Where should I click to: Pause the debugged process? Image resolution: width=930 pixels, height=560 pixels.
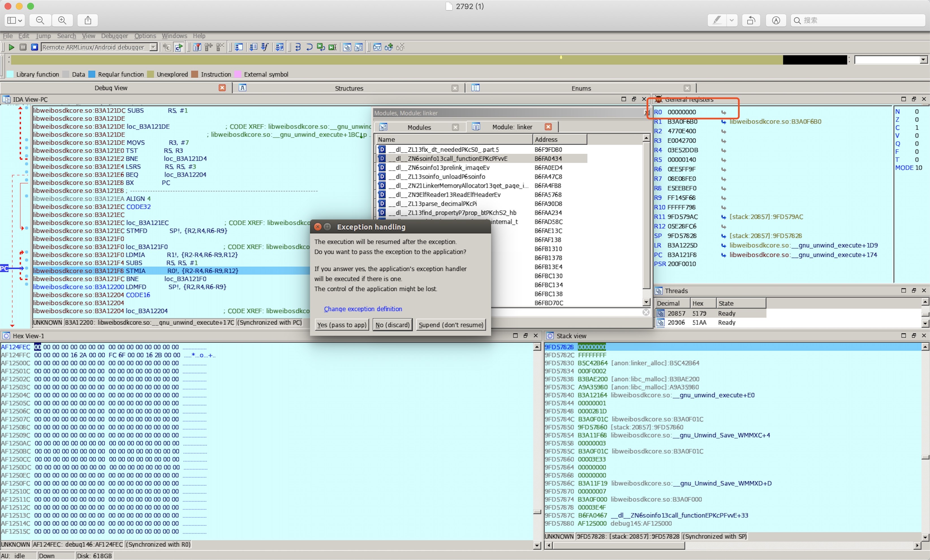point(23,47)
